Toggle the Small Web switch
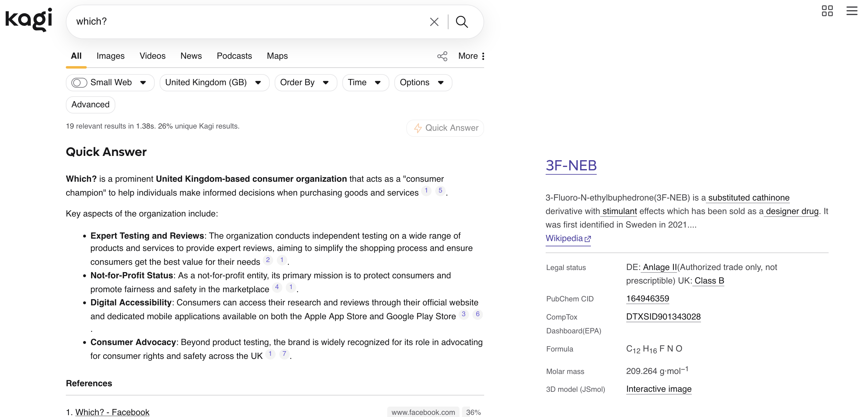The width and height of the screenshot is (868, 417). pos(79,82)
